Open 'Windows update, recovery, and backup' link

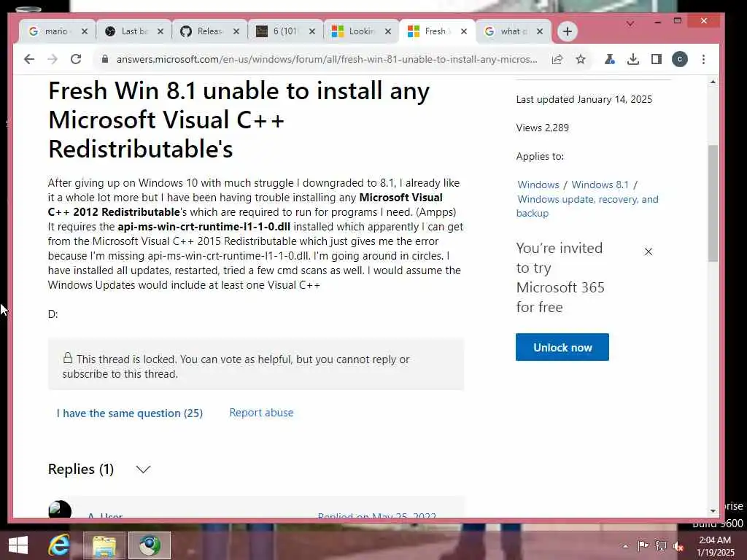(587, 206)
